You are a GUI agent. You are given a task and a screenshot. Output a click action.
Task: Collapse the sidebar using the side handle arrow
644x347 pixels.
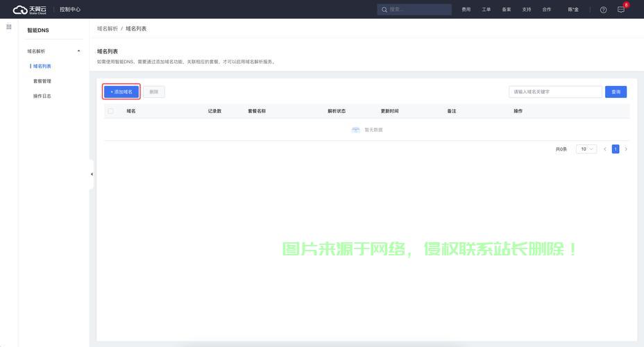[x=92, y=174]
